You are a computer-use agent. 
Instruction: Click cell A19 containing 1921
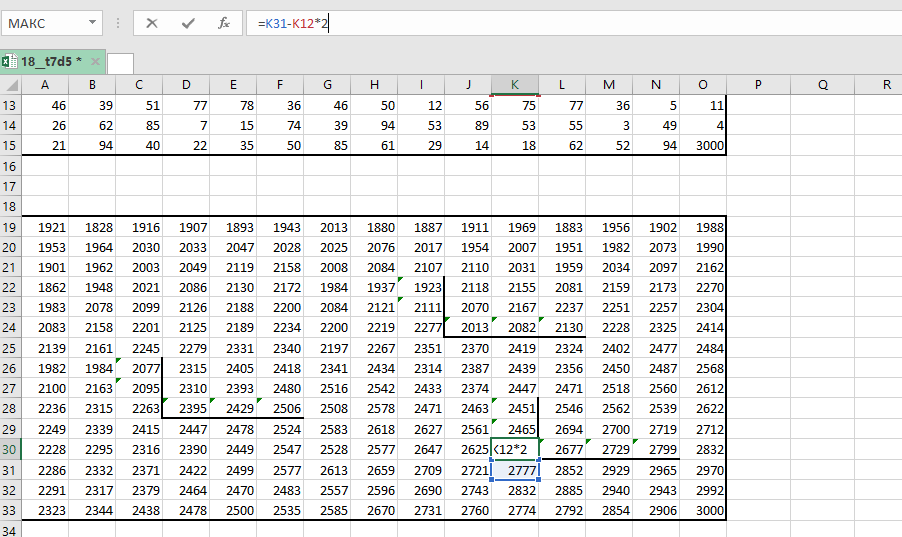click(45, 227)
